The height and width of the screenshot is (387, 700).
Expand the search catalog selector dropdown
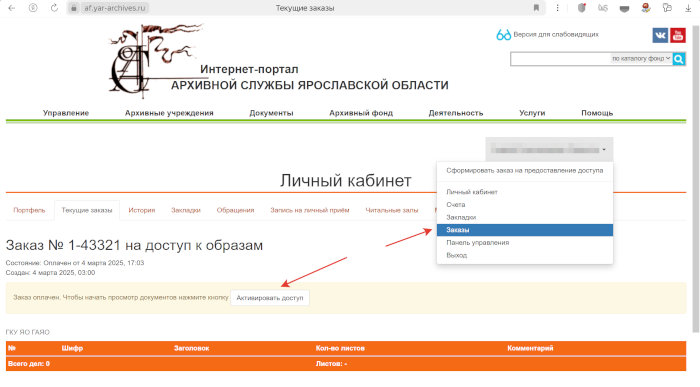coord(641,58)
